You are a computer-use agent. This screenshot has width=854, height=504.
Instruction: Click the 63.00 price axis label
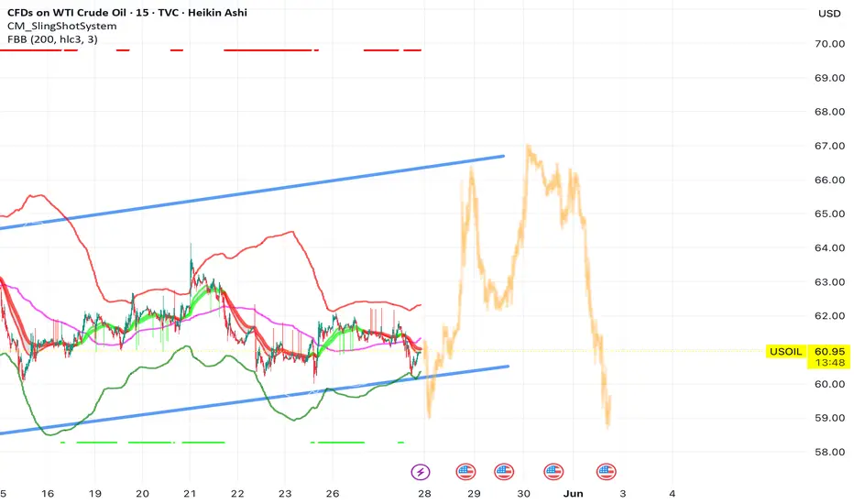coord(829,282)
